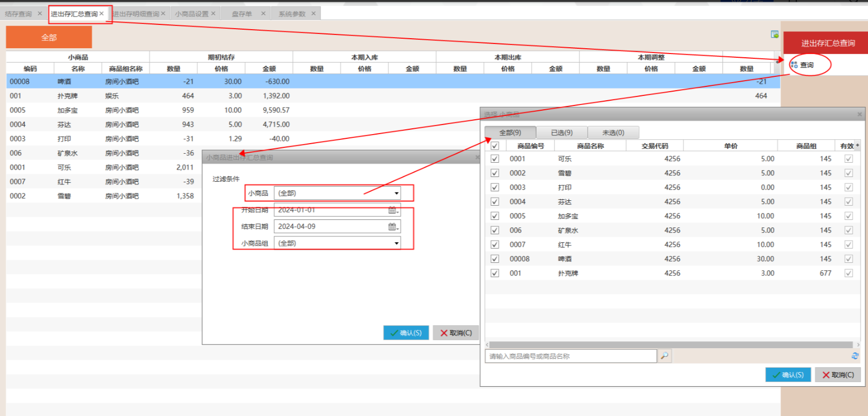868x416 pixels.
Task: Uncheck the checkbox for product 0001 可乐
Action: (495, 159)
